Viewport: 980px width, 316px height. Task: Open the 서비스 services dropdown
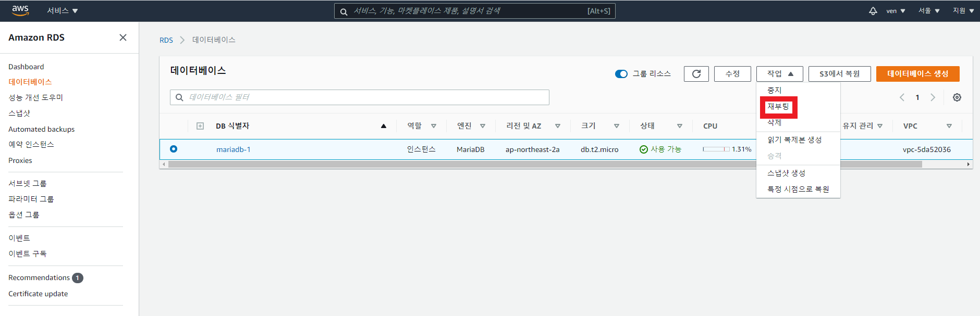63,11
